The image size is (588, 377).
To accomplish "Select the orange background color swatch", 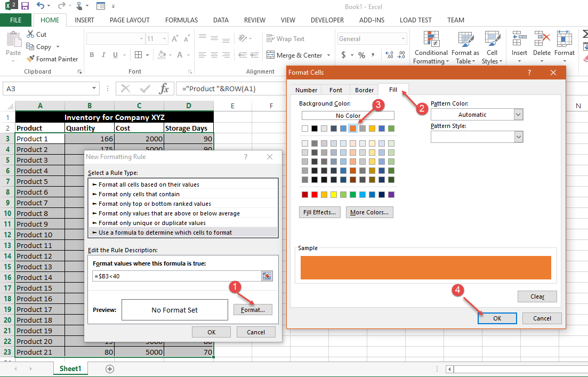I will point(353,128).
